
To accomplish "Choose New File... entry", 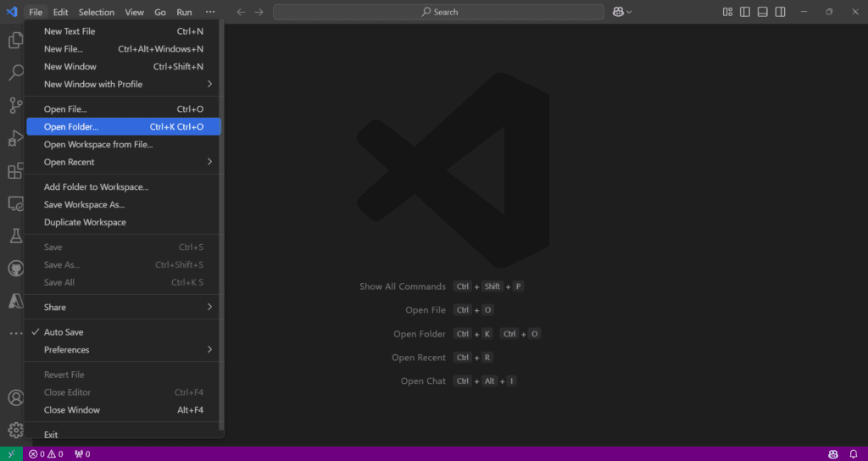I will 124,49.
